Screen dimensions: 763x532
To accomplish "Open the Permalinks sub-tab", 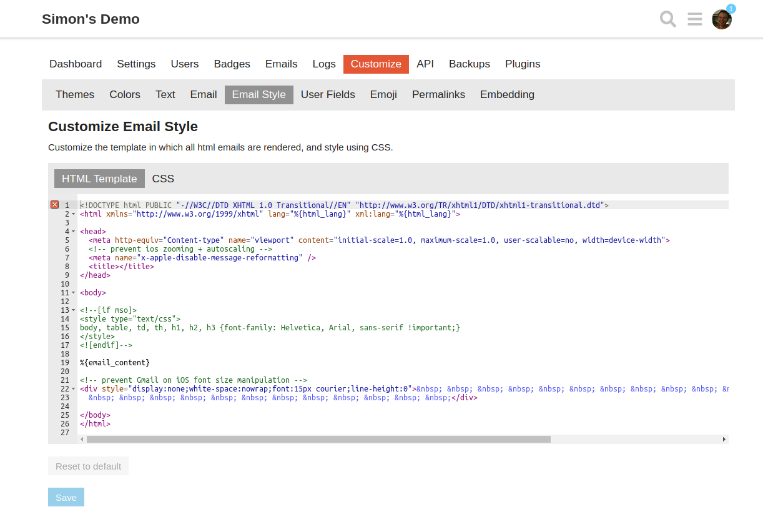I will pyautogui.click(x=438, y=94).
